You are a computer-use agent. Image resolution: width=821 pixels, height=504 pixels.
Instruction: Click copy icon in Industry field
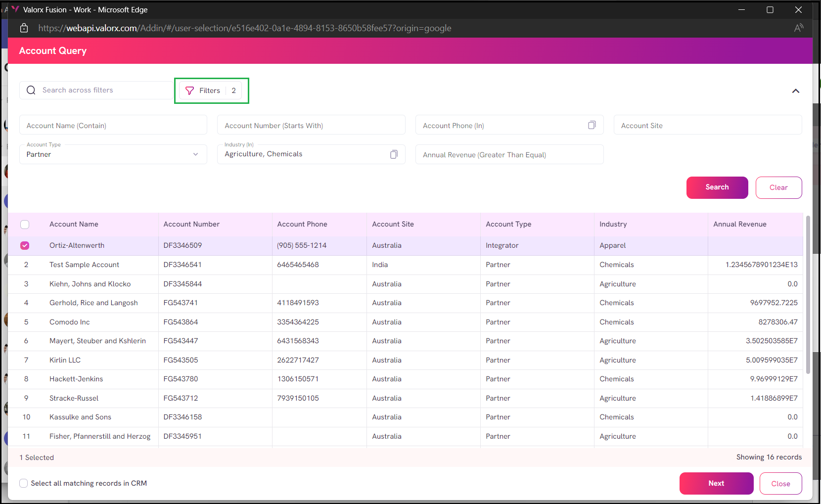click(394, 154)
